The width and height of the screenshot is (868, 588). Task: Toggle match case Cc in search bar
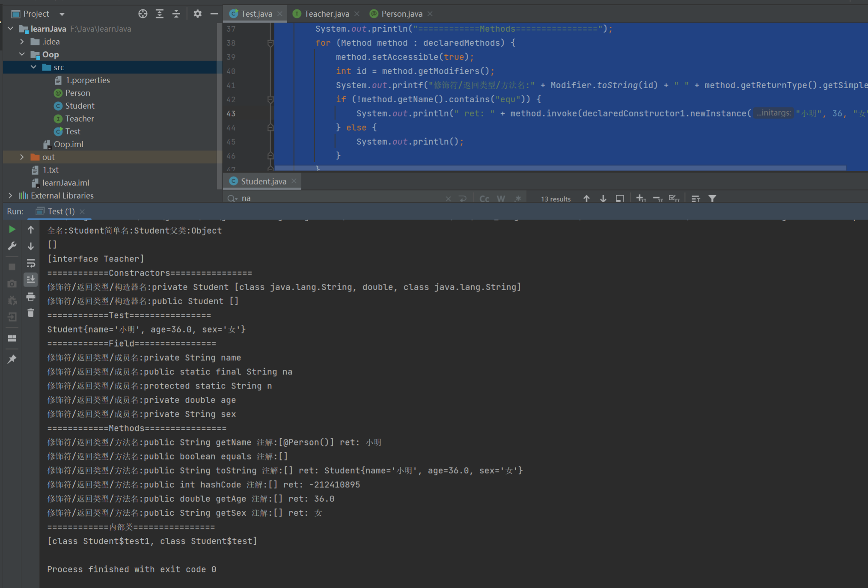pos(485,199)
